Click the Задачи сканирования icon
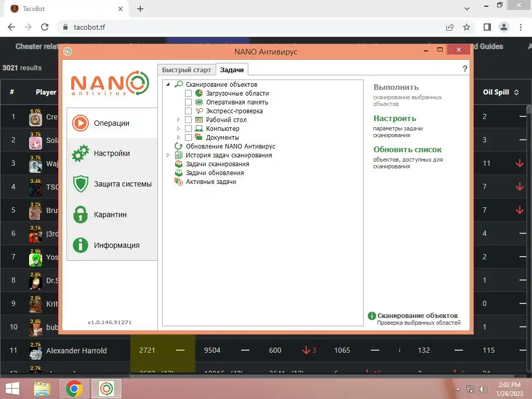This screenshot has width=532, height=399. click(x=179, y=164)
